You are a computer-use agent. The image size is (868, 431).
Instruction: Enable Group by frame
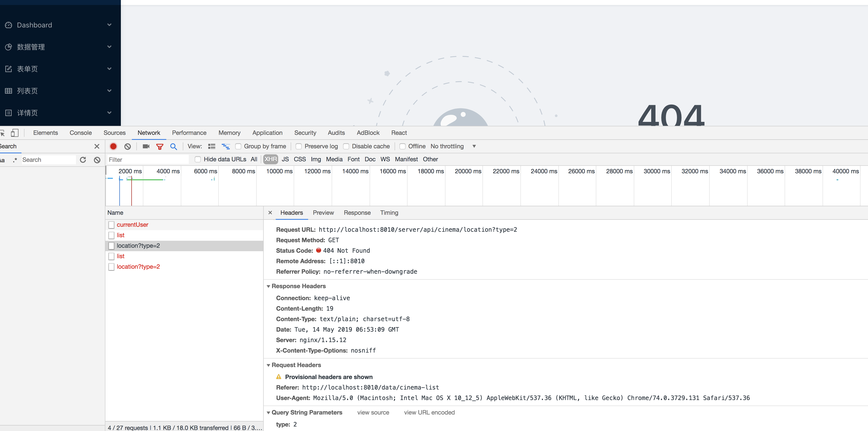tap(238, 146)
